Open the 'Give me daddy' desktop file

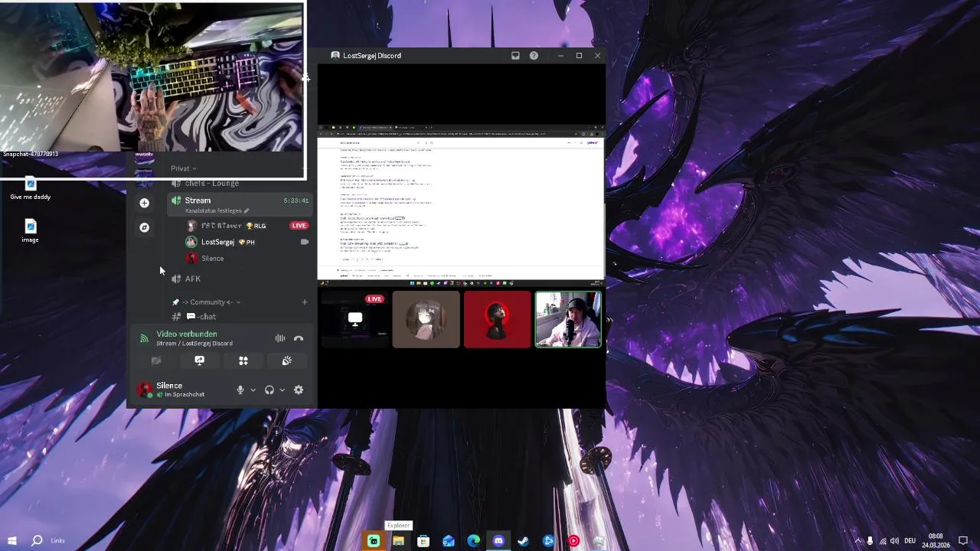point(31,188)
